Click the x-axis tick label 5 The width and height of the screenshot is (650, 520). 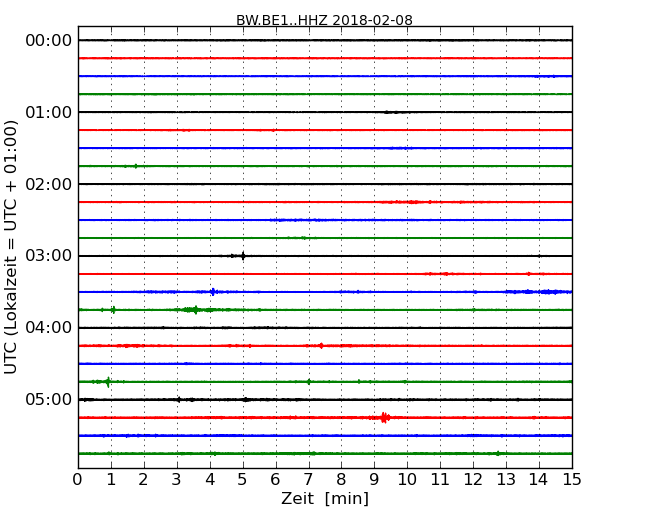(x=243, y=480)
